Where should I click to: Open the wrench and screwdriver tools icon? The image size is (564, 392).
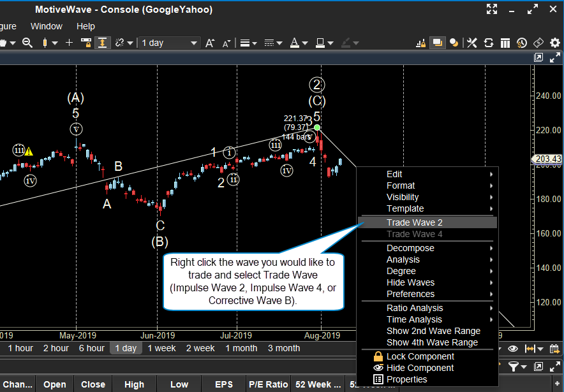tap(472, 43)
